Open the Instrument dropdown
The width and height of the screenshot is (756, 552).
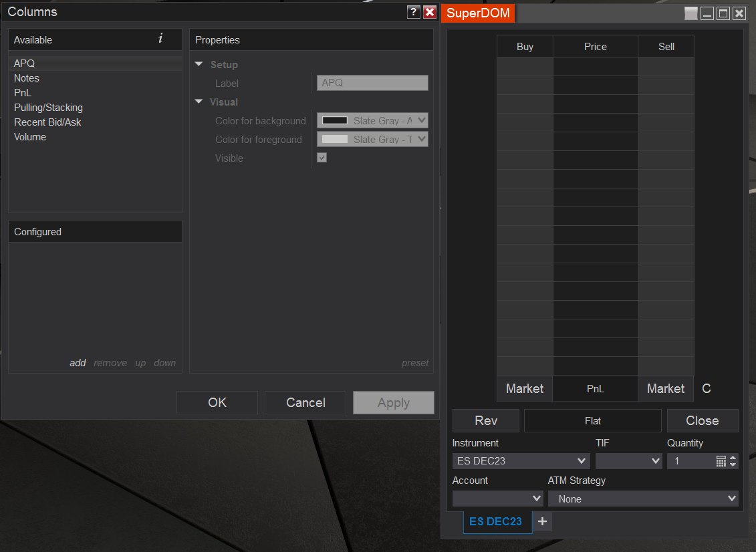(x=521, y=461)
